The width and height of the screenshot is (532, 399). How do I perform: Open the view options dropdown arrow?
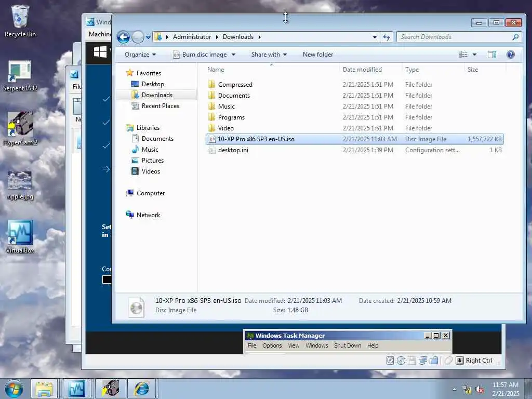pyautogui.click(x=475, y=55)
